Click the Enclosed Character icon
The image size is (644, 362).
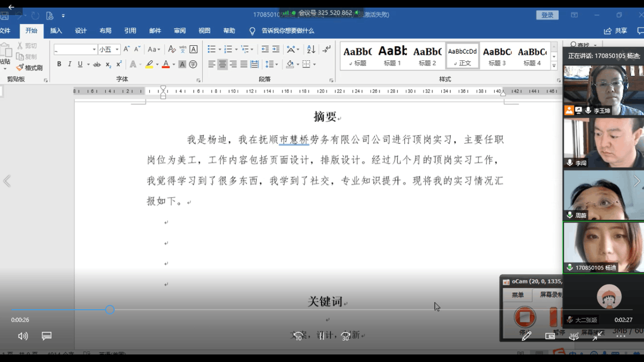pyautogui.click(x=193, y=64)
